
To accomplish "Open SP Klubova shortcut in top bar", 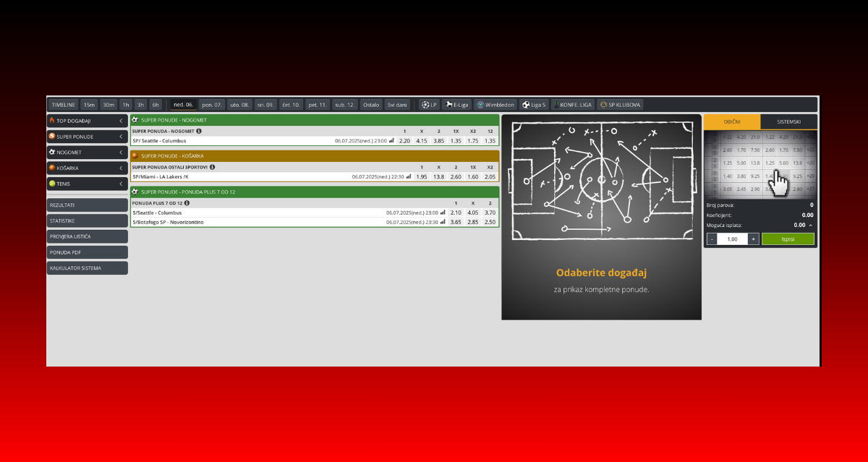I will (619, 105).
